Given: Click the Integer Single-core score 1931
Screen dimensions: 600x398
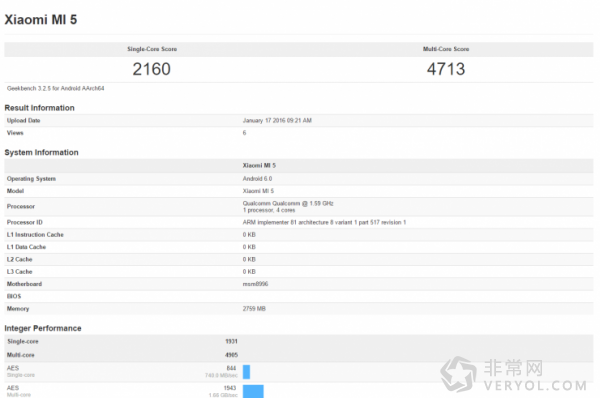Looking at the screenshot, I should pyautogui.click(x=231, y=341).
